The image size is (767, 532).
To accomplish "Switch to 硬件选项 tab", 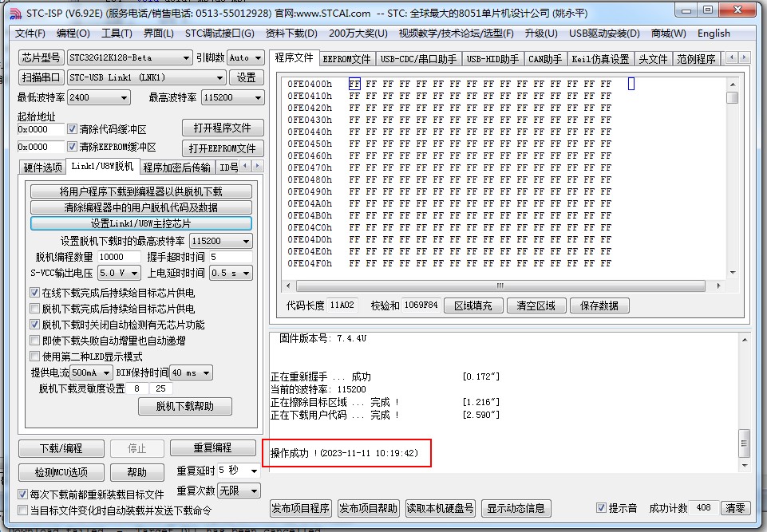I will pyautogui.click(x=42, y=167).
